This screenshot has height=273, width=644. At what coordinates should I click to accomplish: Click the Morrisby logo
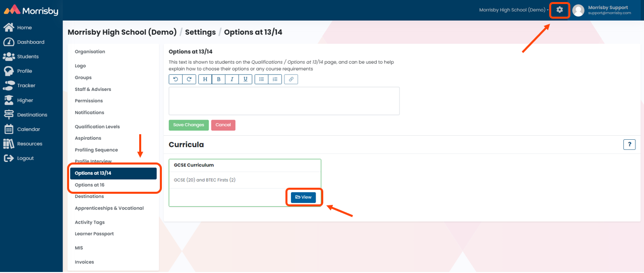(x=31, y=10)
